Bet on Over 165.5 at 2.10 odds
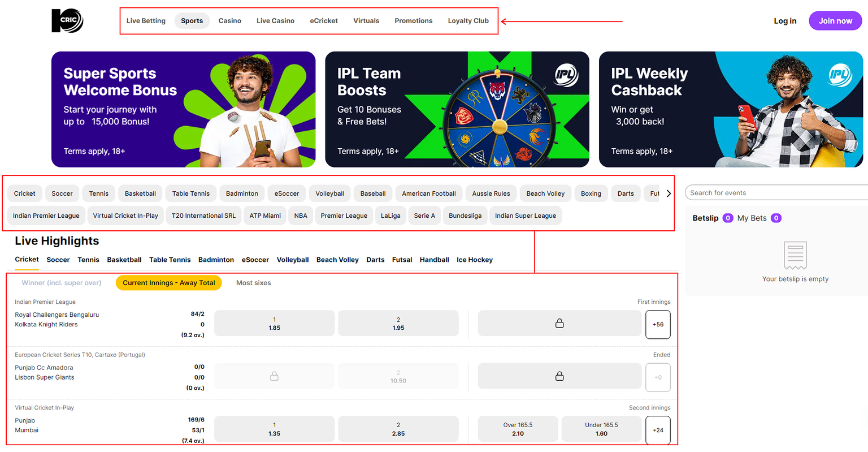Viewport: 868px width, 452px height. [x=518, y=429]
